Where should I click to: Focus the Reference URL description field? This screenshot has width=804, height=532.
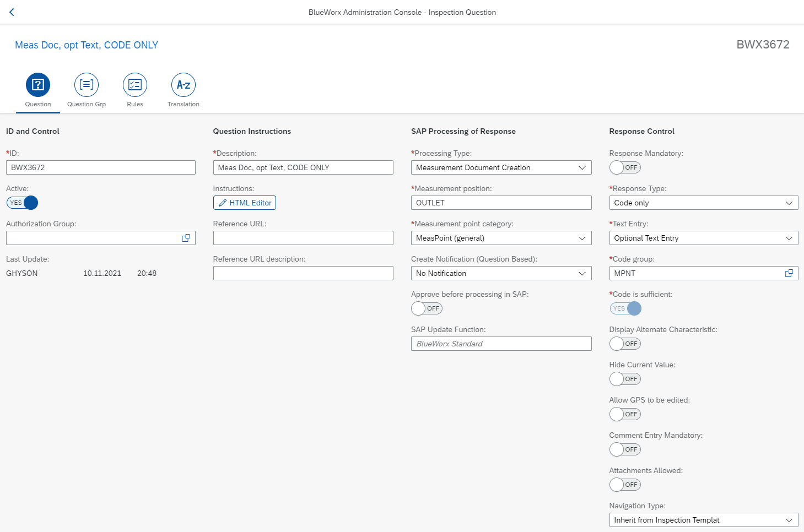pyautogui.click(x=303, y=273)
